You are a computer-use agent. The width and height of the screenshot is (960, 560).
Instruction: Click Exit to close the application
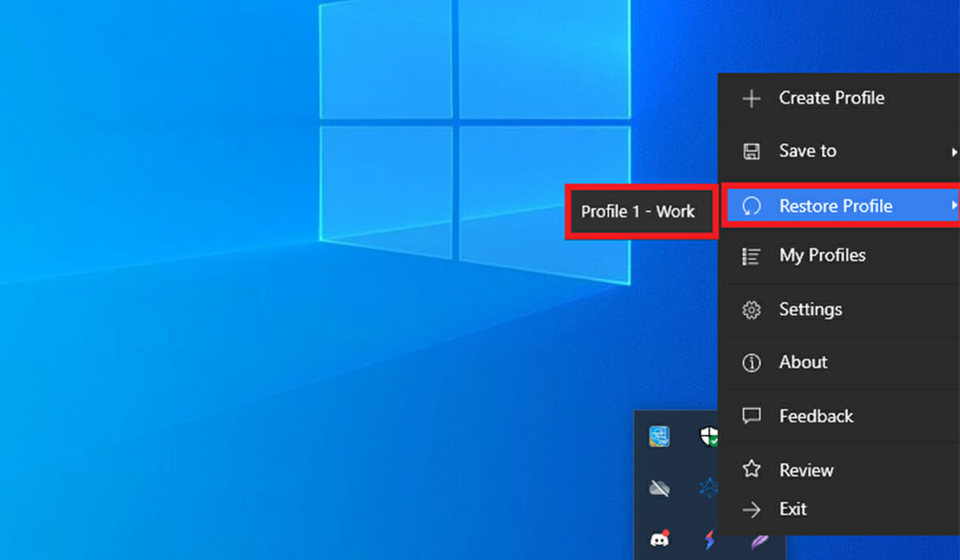794,509
